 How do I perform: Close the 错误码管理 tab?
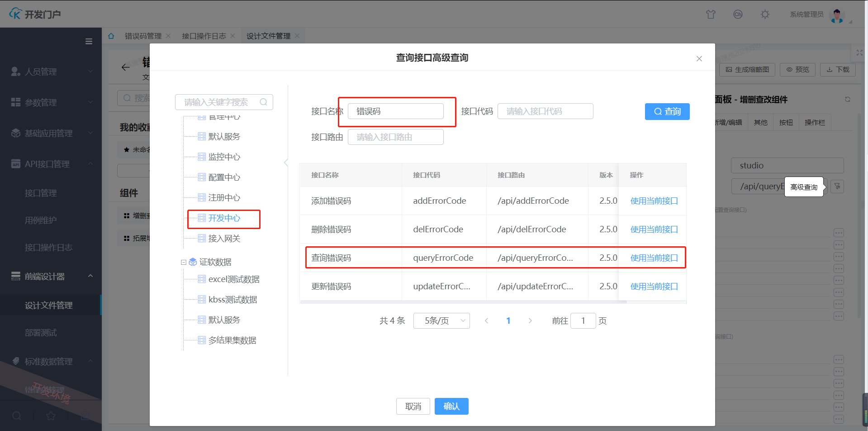click(x=168, y=36)
